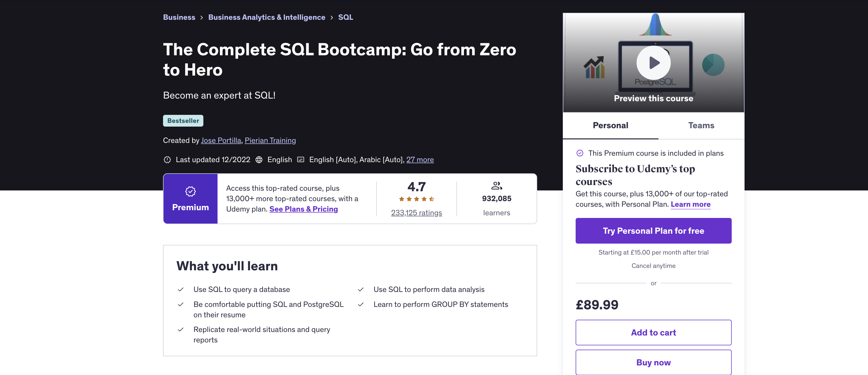
Task: Expand the 27 more subtitle languages
Action: [x=420, y=159]
